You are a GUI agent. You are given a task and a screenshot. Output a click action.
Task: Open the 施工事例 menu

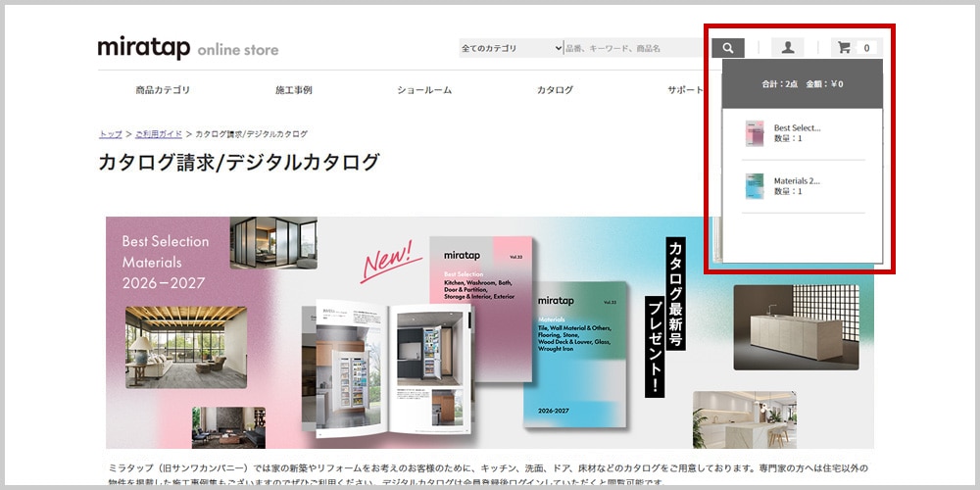point(294,90)
